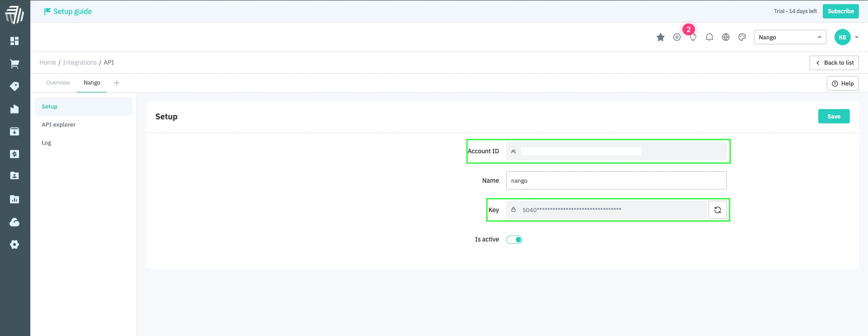Image resolution: width=868 pixels, height=336 pixels.
Task: Click the circled plus quick-add icon
Action: click(677, 37)
